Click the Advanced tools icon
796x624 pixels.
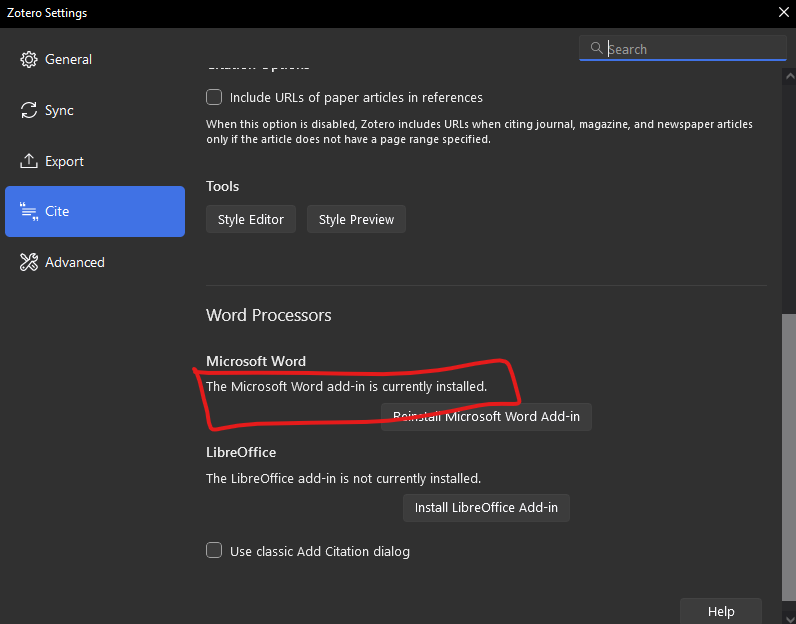tap(28, 262)
